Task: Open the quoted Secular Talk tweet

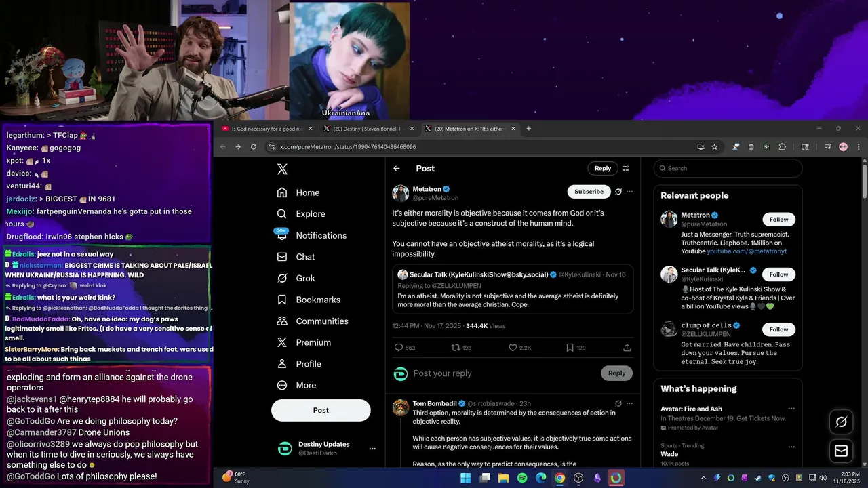Action: pos(513,289)
